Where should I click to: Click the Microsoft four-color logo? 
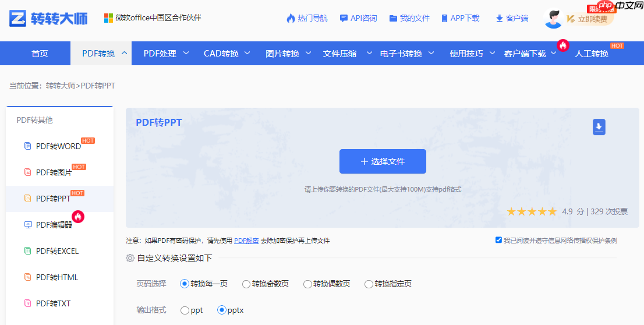tap(108, 18)
